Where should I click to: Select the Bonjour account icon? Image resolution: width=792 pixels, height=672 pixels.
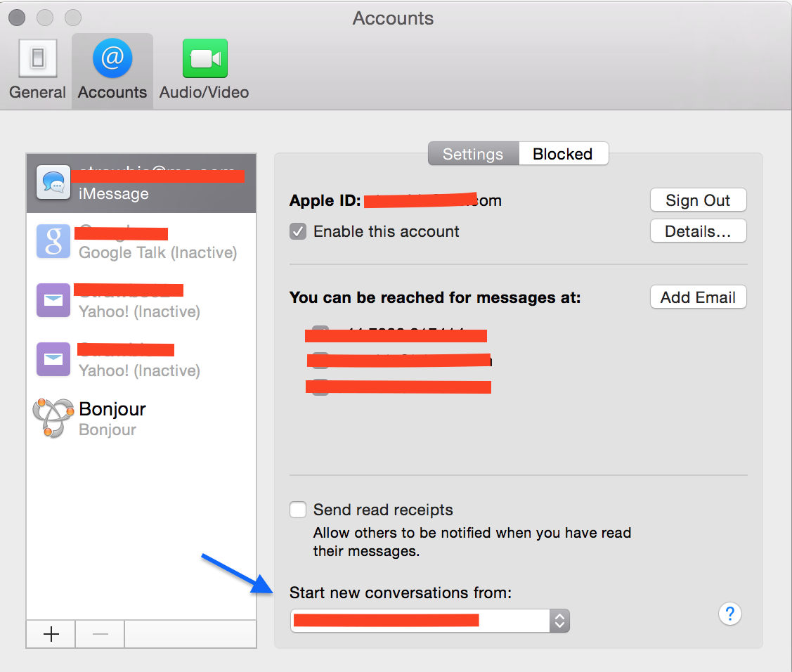(53, 418)
